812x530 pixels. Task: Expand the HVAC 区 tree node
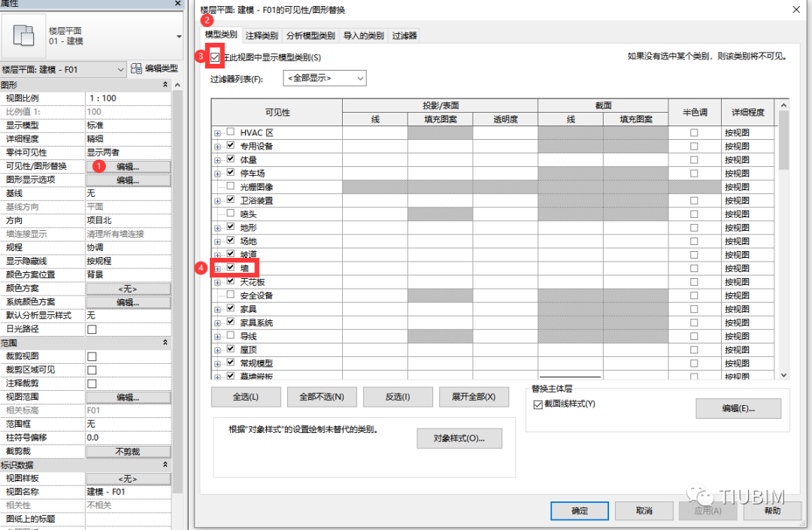coord(217,133)
